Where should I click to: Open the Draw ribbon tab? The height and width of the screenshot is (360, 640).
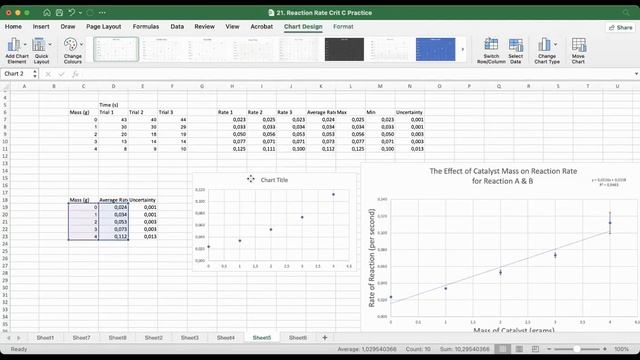click(68, 27)
